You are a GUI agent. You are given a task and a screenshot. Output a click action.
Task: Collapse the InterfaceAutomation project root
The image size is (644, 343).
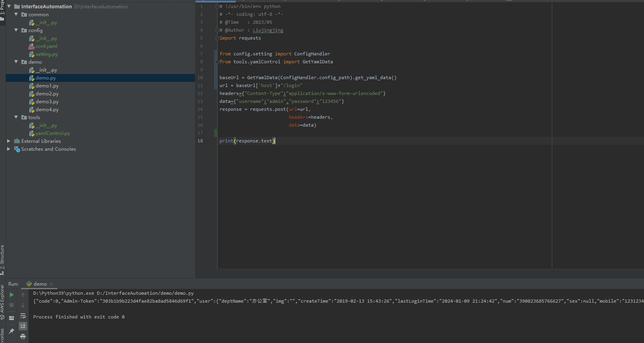tap(9, 6)
